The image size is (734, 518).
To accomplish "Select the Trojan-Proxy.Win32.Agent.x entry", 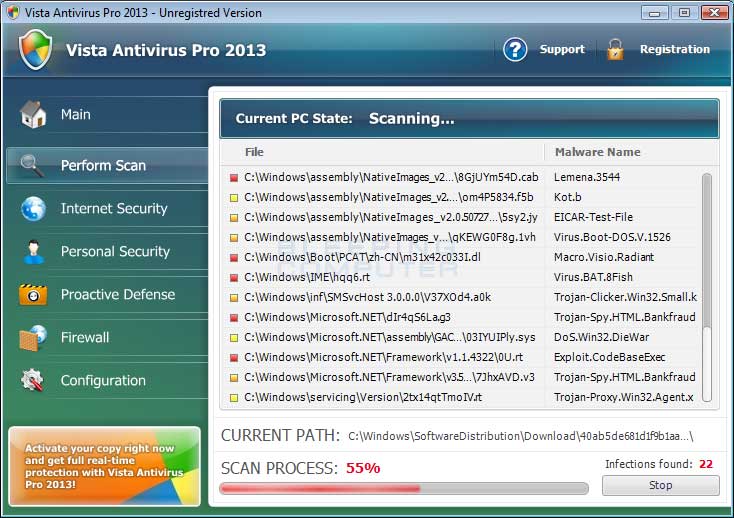I will (x=624, y=397).
